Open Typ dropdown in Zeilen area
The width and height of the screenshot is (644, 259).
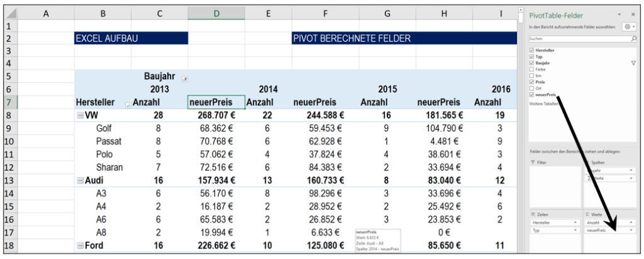tap(576, 231)
